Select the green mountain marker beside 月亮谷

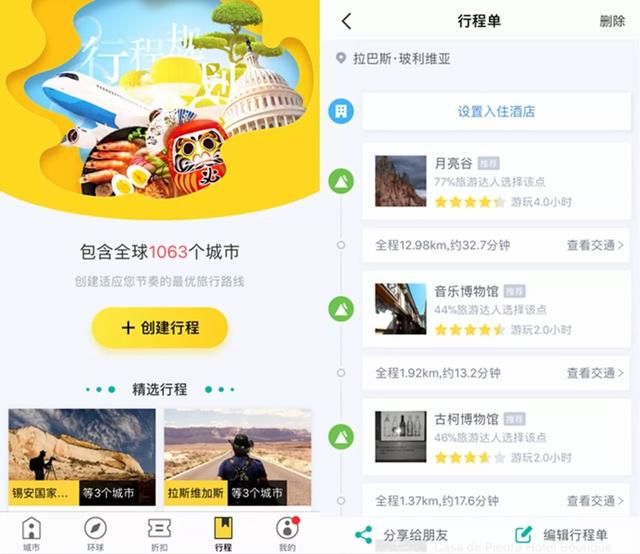341,181
